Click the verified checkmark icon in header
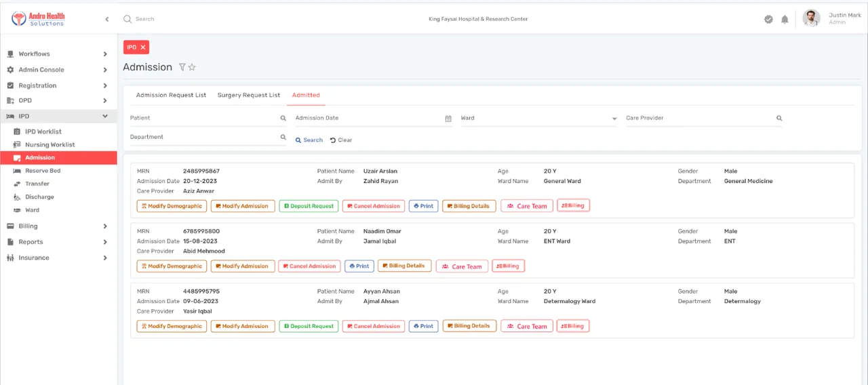 [x=768, y=20]
